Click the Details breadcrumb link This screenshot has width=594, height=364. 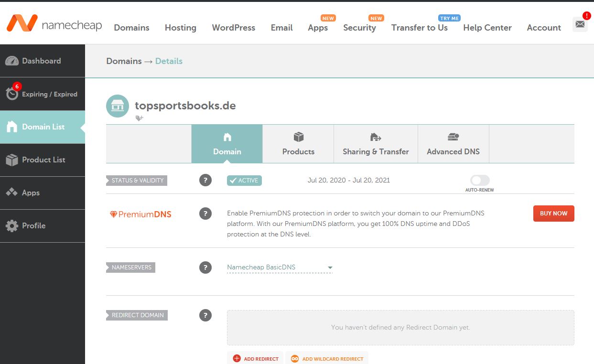(x=169, y=61)
